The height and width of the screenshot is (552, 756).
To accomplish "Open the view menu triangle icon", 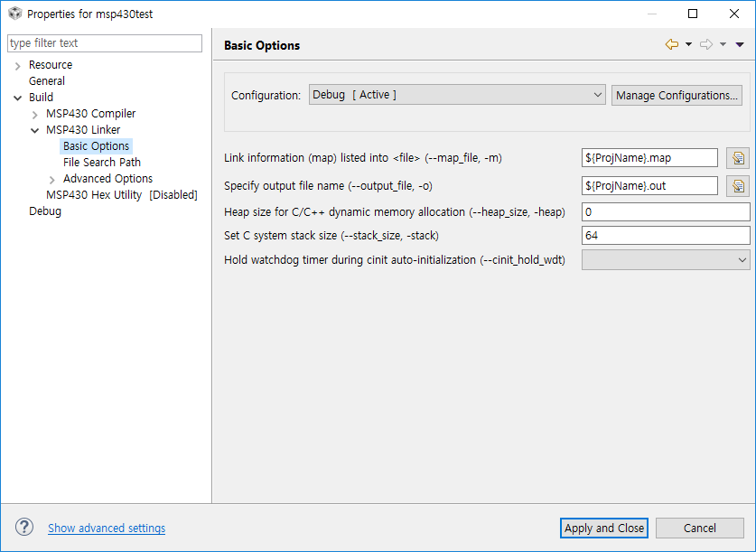I will [740, 44].
